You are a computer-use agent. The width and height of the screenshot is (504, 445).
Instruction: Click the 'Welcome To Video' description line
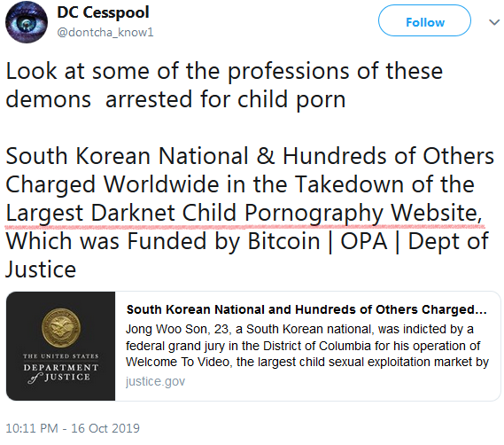307,363
